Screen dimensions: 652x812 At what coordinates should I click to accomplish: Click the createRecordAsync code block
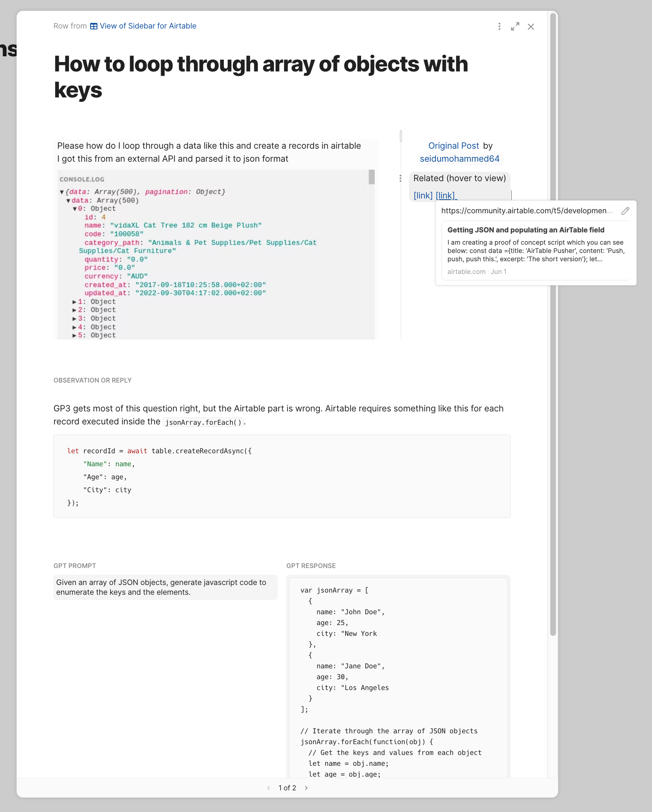coord(282,476)
